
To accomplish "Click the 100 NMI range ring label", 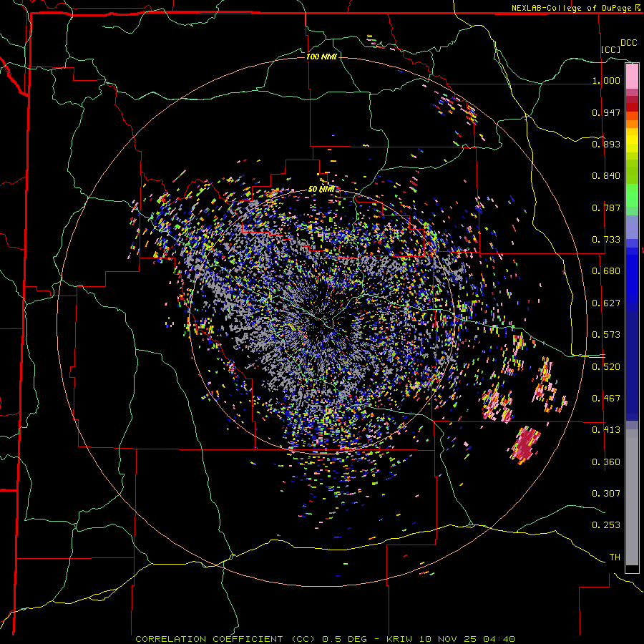I will (x=321, y=57).
